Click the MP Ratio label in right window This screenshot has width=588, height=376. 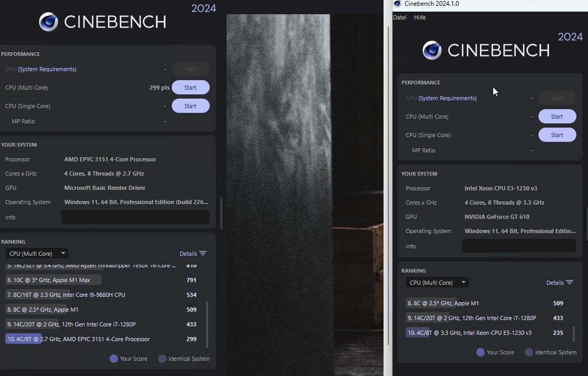[424, 150]
